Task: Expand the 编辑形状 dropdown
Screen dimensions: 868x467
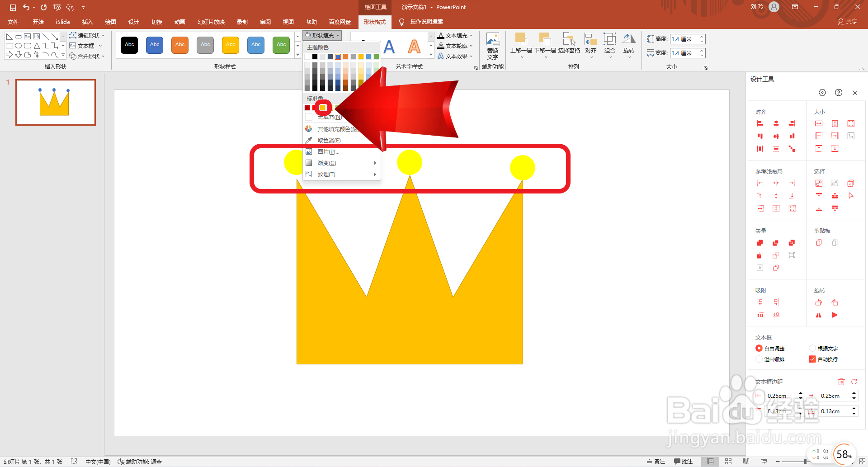Action: (x=87, y=35)
